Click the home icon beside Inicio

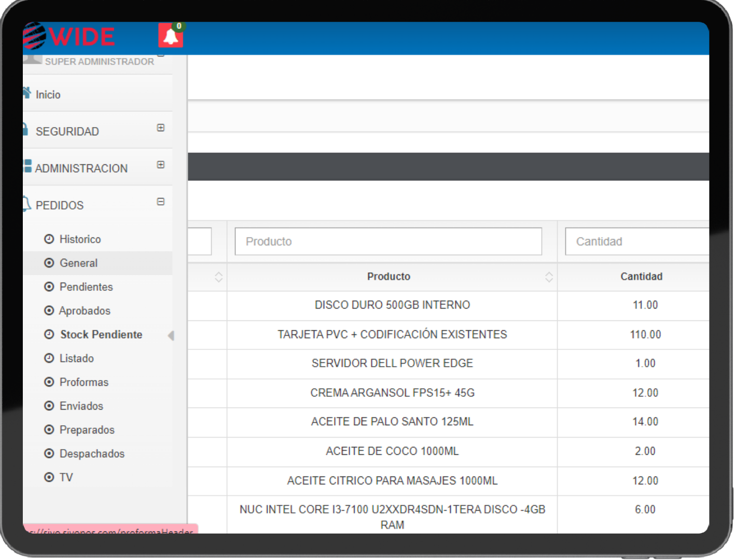coord(26,93)
